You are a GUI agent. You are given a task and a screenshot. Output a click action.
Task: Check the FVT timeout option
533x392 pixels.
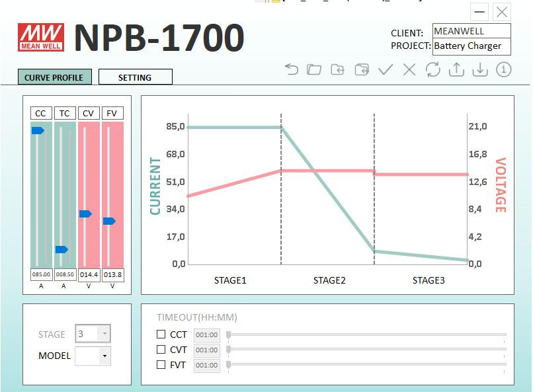click(x=160, y=365)
